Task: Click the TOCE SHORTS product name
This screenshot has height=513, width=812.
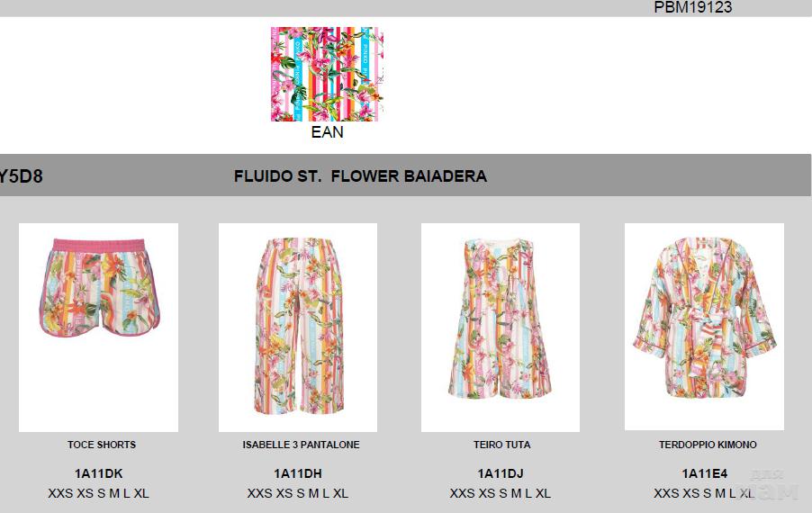Action: [102, 445]
